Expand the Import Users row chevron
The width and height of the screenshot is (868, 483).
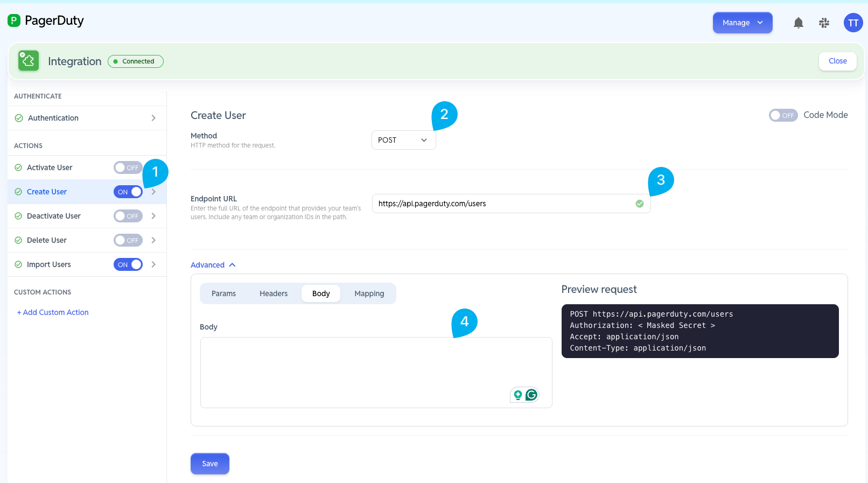coord(153,264)
